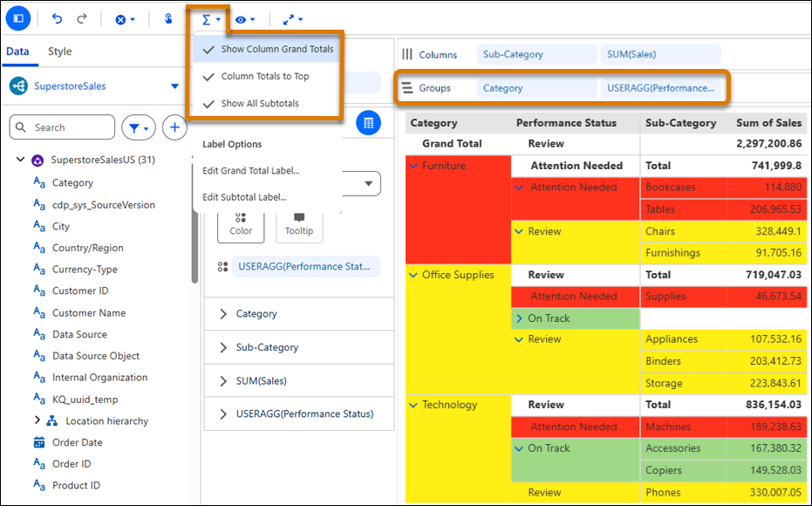Click the Accessories green cell
The height and width of the screenshot is (506, 812).
click(x=684, y=448)
